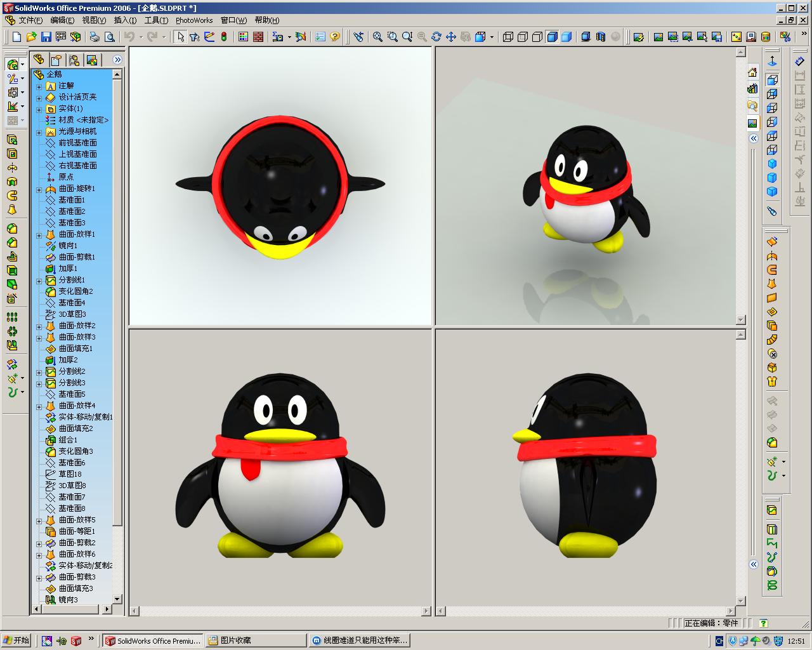
Task: Save the part with the floppy icon
Action: [46, 37]
